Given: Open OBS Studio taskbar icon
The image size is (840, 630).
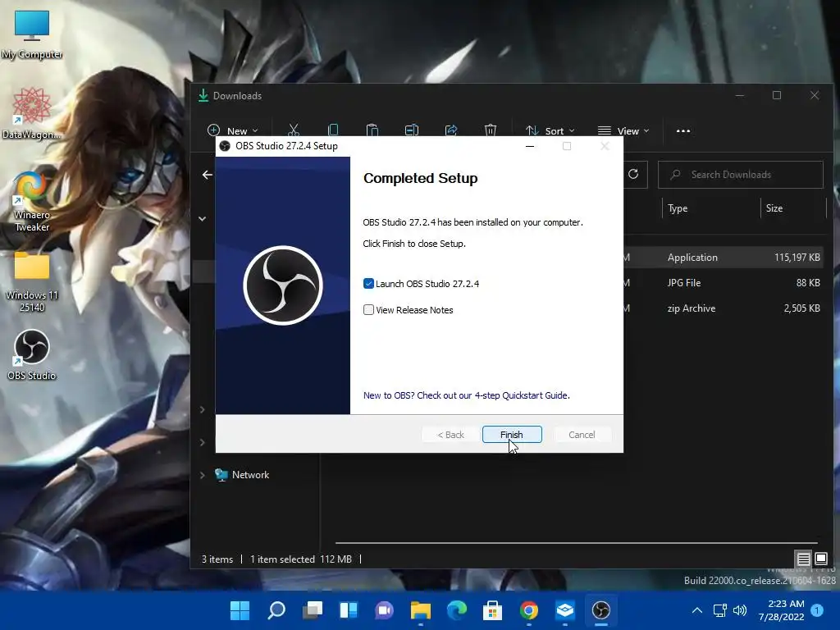Looking at the screenshot, I should 600,610.
